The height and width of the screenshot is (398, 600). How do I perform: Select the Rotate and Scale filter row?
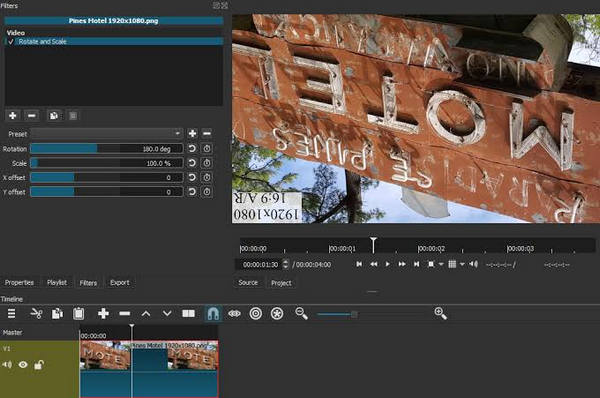[x=114, y=41]
